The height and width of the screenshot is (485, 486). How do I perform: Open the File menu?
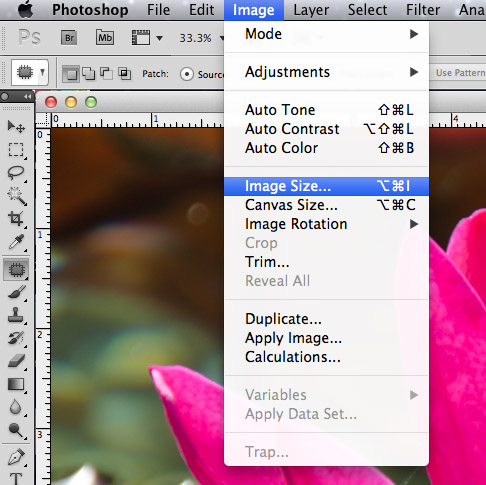[x=158, y=10]
